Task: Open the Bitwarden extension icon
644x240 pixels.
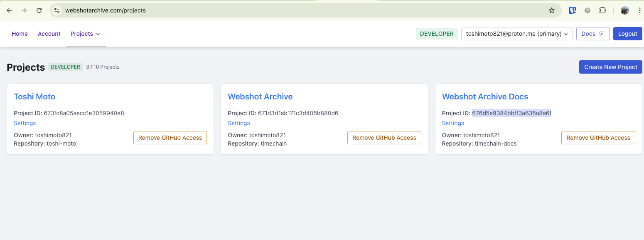Action: 572,10
